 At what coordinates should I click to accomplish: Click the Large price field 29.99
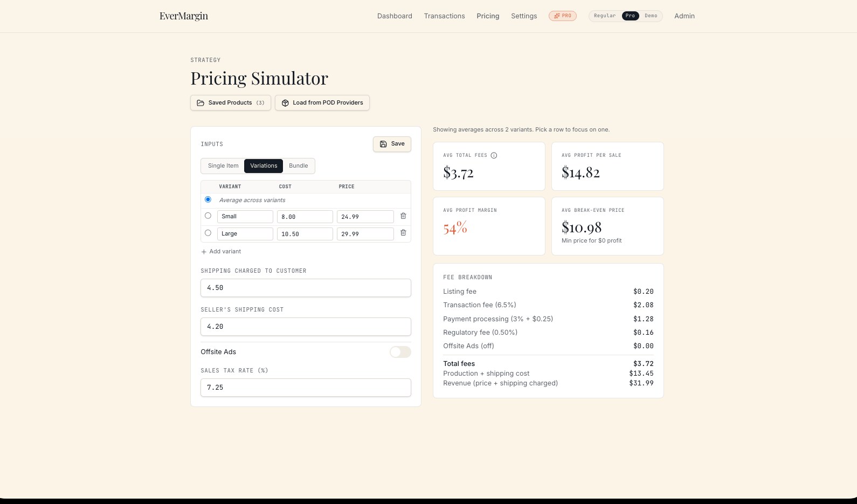pyautogui.click(x=365, y=234)
